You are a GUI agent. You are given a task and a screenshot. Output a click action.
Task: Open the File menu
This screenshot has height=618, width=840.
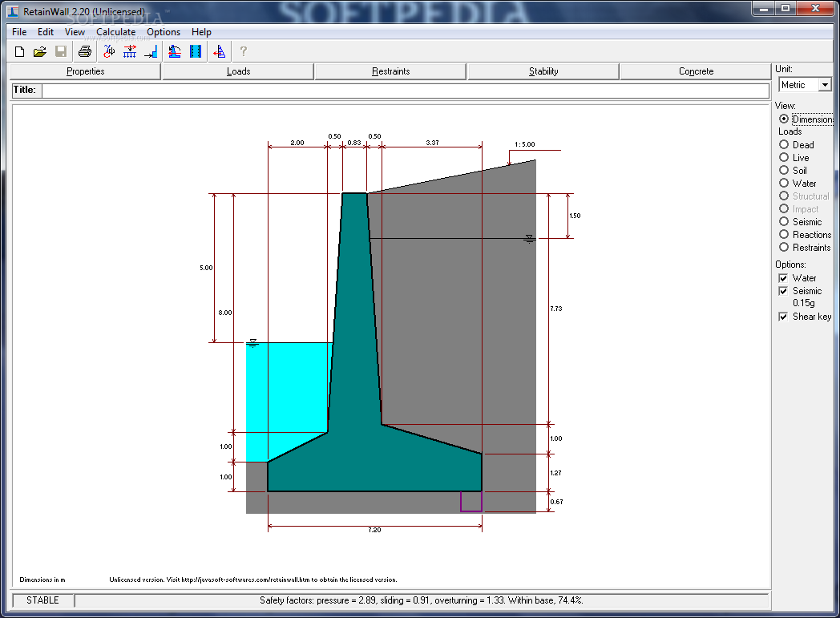19,32
